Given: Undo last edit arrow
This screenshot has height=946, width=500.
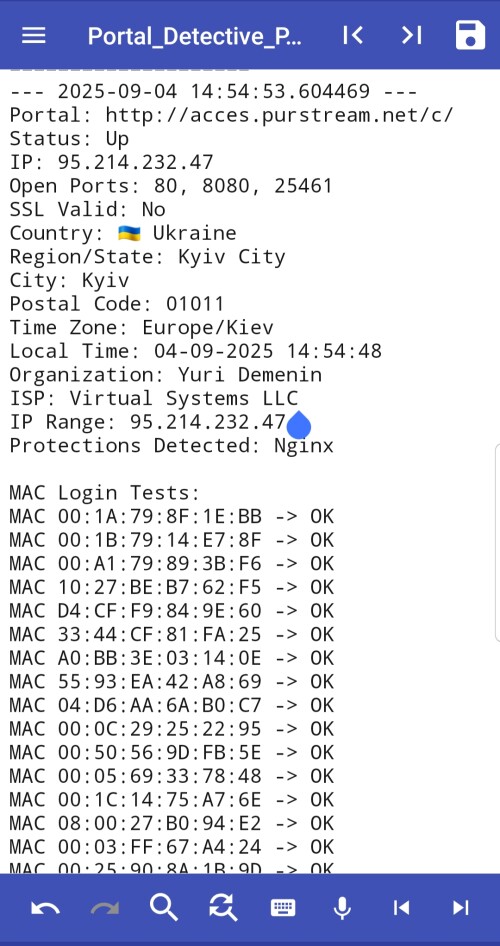Looking at the screenshot, I should click(45, 908).
